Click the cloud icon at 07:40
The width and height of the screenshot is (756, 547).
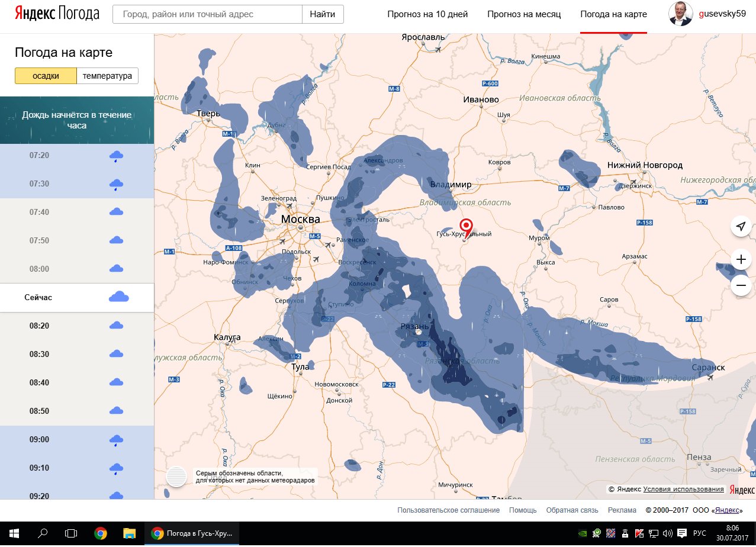(117, 212)
